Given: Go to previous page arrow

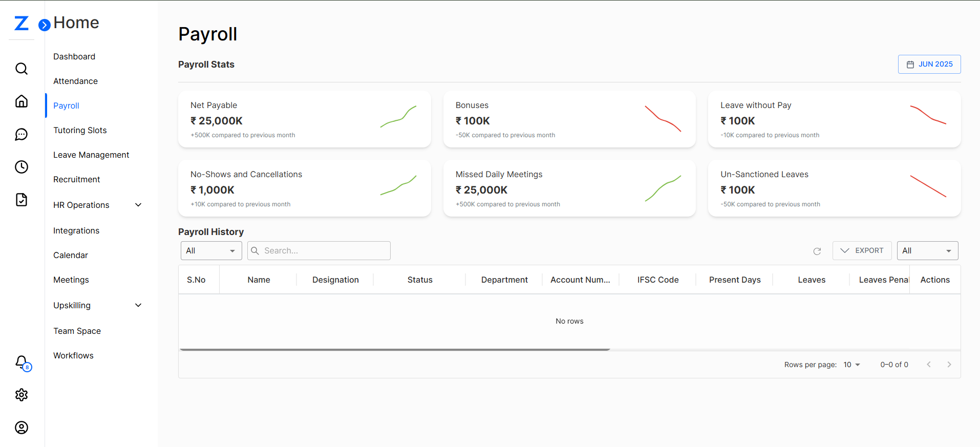Looking at the screenshot, I should pyautogui.click(x=929, y=365).
